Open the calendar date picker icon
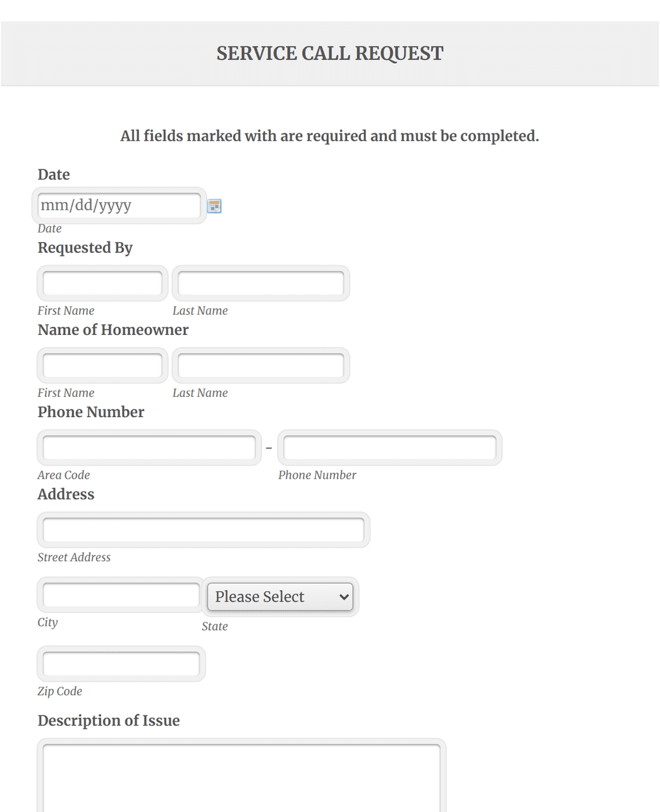Screen dimensions: 660x812 (214, 206)
